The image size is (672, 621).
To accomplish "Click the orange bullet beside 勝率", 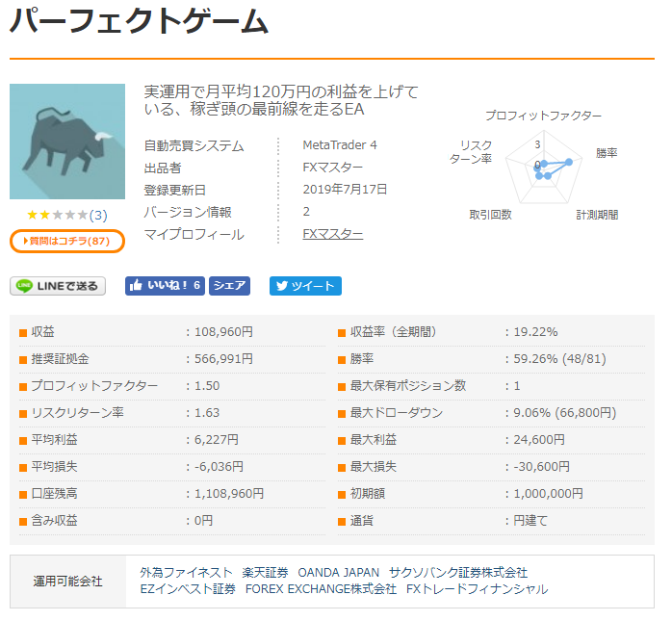I will [x=342, y=359].
